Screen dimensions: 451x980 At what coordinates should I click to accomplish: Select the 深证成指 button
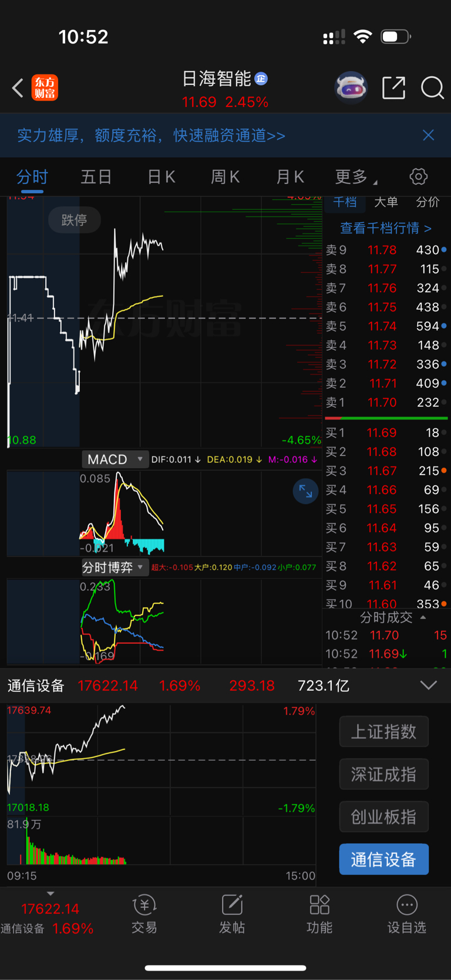(384, 774)
